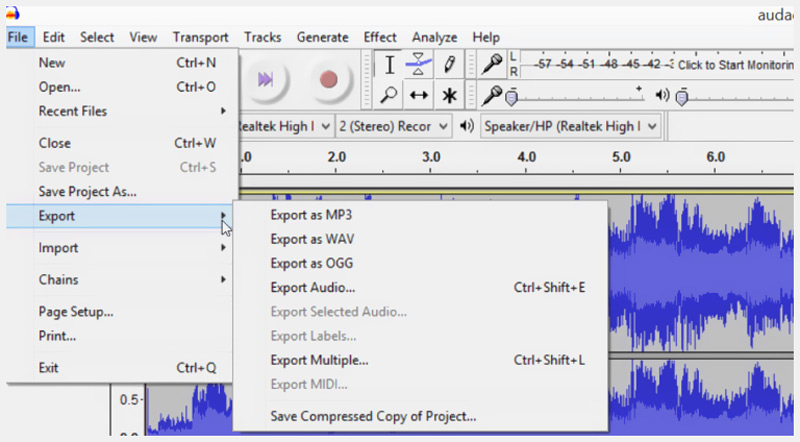The width and height of the screenshot is (800, 442).
Task: Click the Record button
Action: coord(327,79)
